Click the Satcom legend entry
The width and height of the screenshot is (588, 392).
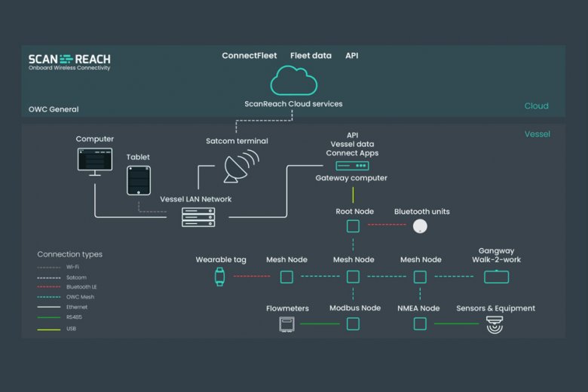click(62, 277)
